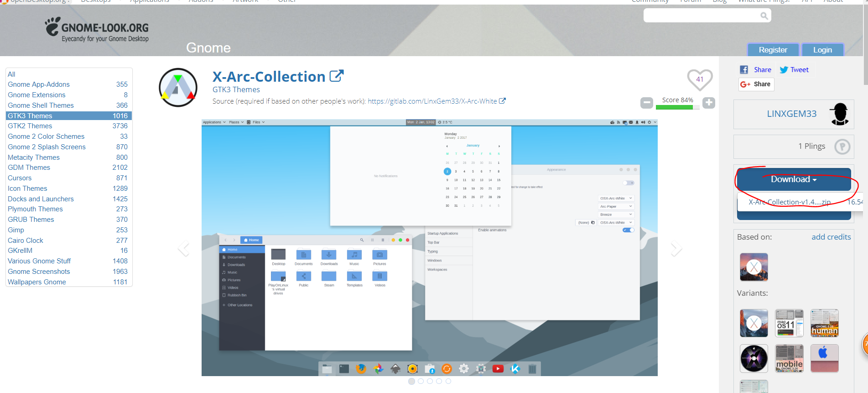Go to next screenshot with right arrow
868x393 pixels.
click(676, 248)
